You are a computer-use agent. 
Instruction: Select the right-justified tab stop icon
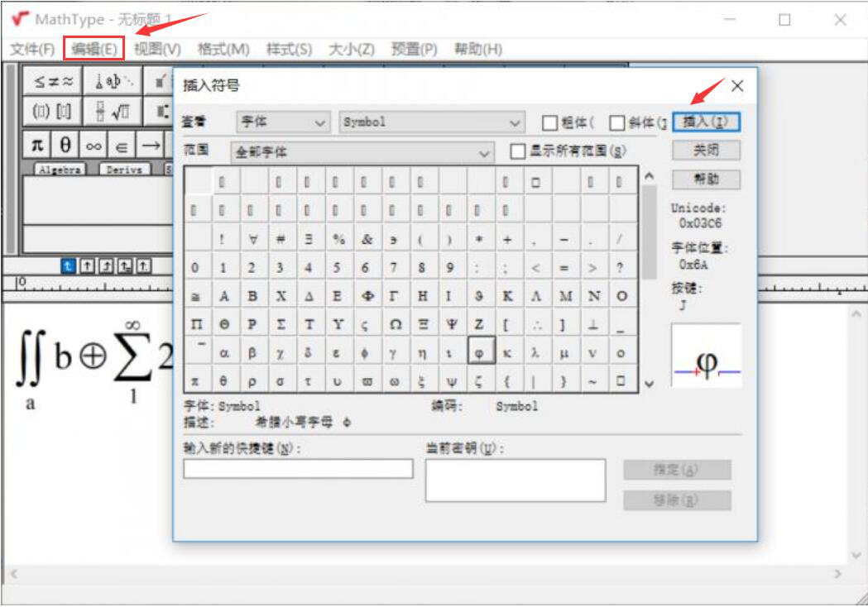point(106,266)
